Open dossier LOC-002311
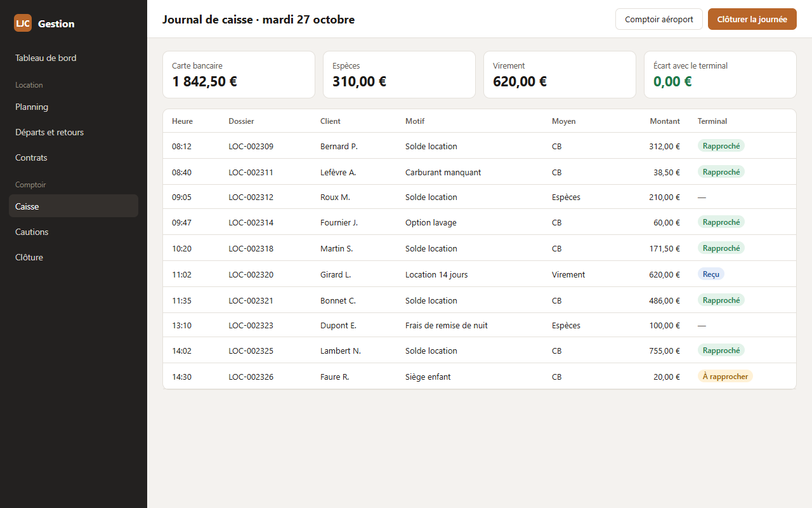 coord(251,172)
